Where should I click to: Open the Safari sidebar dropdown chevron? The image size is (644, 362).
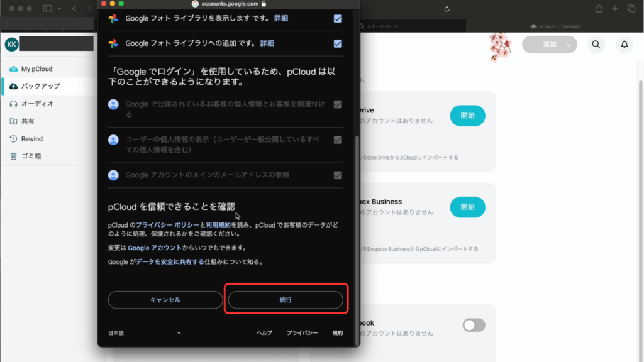coord(60,8)
